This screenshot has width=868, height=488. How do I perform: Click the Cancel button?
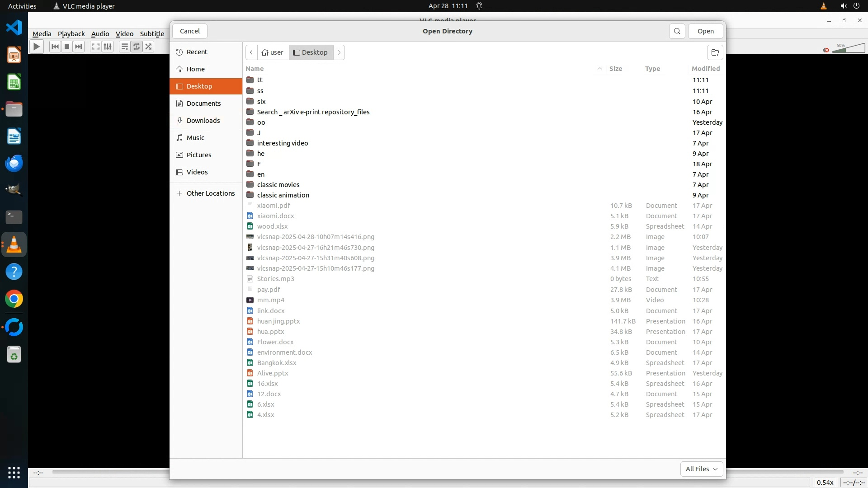click(189, 31)
